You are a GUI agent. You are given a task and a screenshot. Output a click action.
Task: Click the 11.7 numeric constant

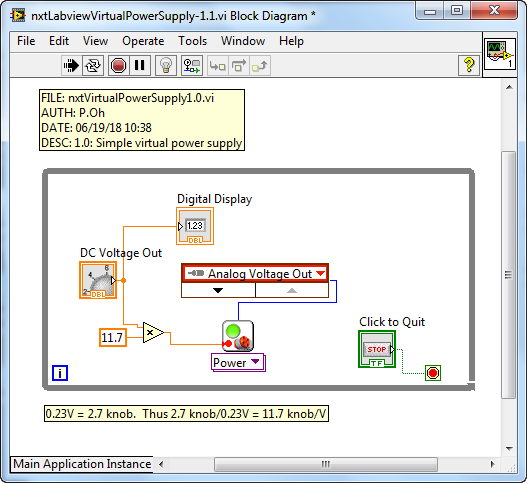[113, 337]
